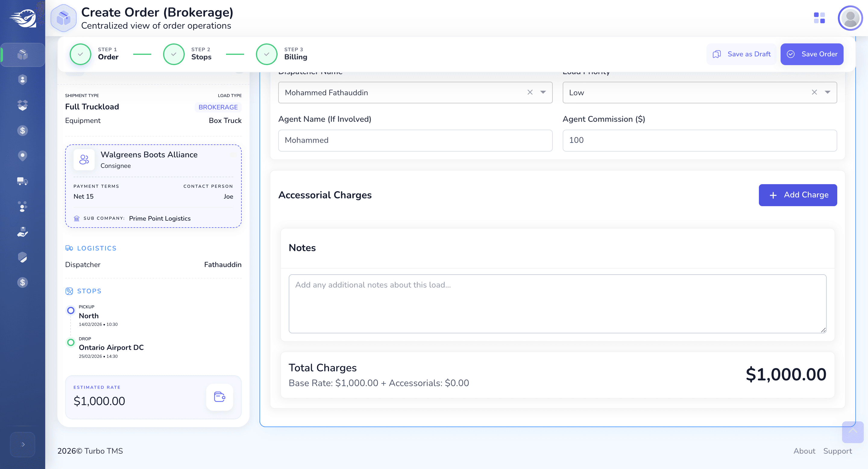Expand the Dispatcher Name dropdown arrow
The height and width of the screenshot is (469, 868).
(543, 92)
